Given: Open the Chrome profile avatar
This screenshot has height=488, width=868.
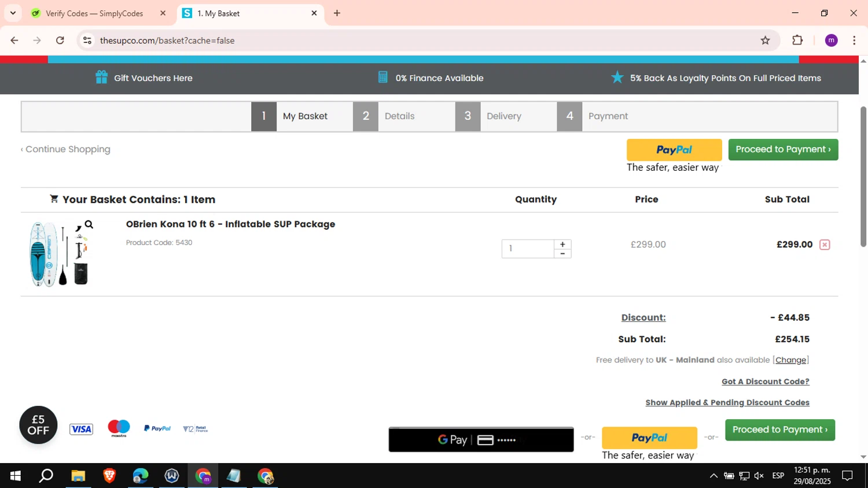Looking at the screenshot, I should [831, 40].
